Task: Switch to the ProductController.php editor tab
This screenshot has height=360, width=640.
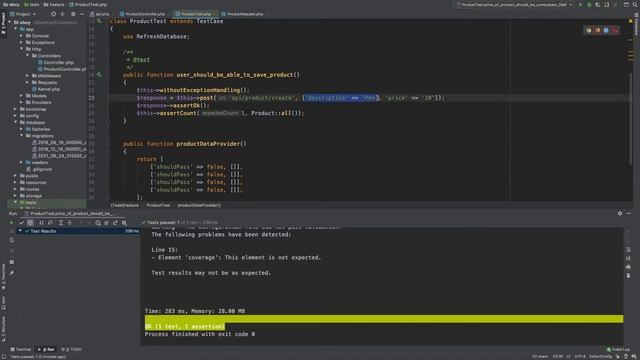Action: (143, 14)
